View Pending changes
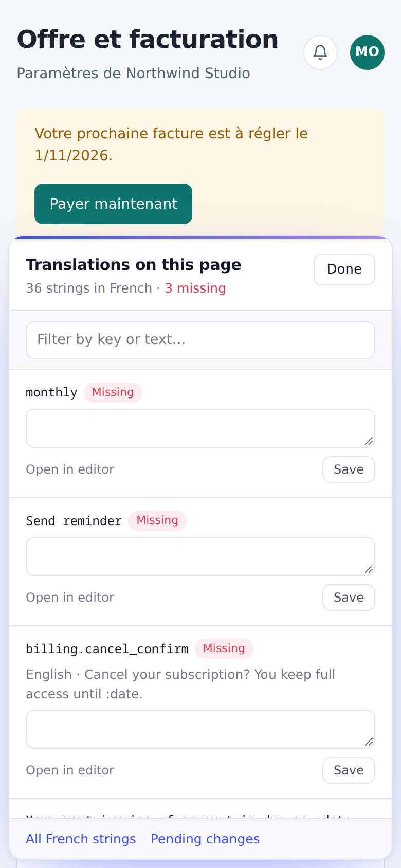 click(x=205, y=839)
